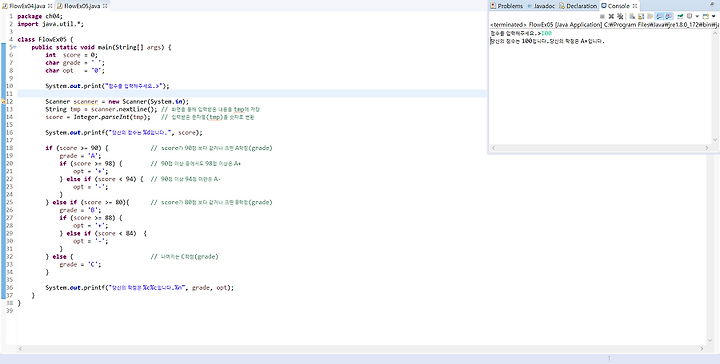Click the Console scroll-down arrow
Image resolution: width=720 pixels, height=364 pixels.
[x=714, y=140]
